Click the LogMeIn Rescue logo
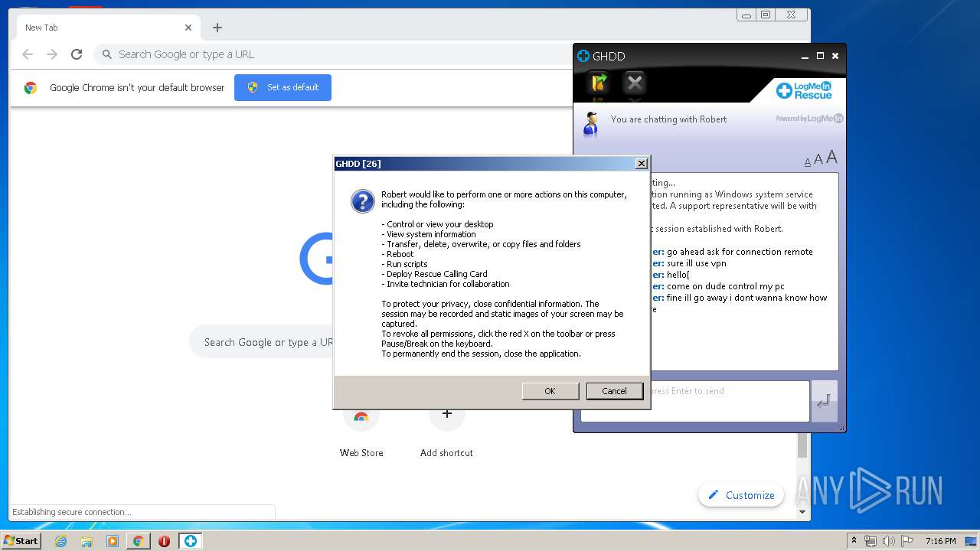The height and width of the screenshot is (551, 980). coord(804,90)
